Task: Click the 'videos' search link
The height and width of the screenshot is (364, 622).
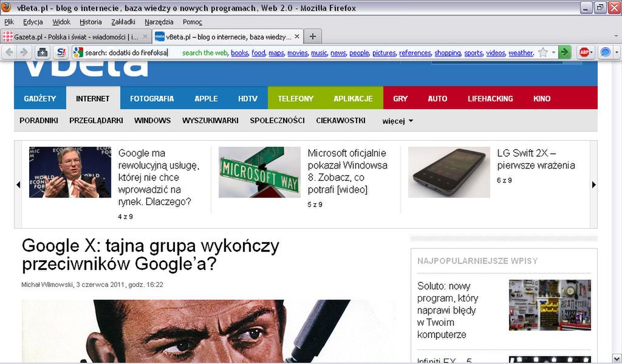Action: pyautogui.click(x=496, y=53)
